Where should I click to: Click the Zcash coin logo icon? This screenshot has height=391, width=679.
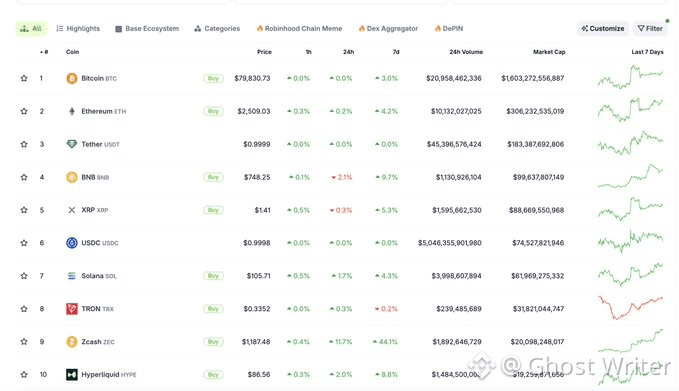pos(71,342)
